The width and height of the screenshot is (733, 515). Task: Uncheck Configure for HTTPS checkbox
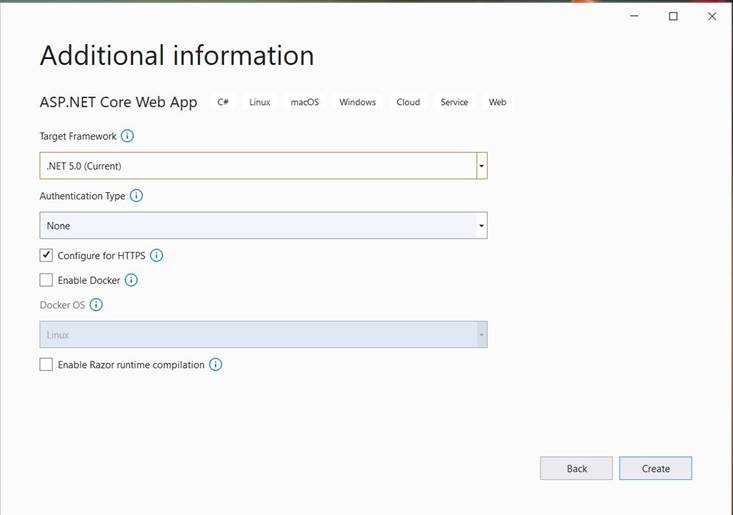click(x=46, y=255)
